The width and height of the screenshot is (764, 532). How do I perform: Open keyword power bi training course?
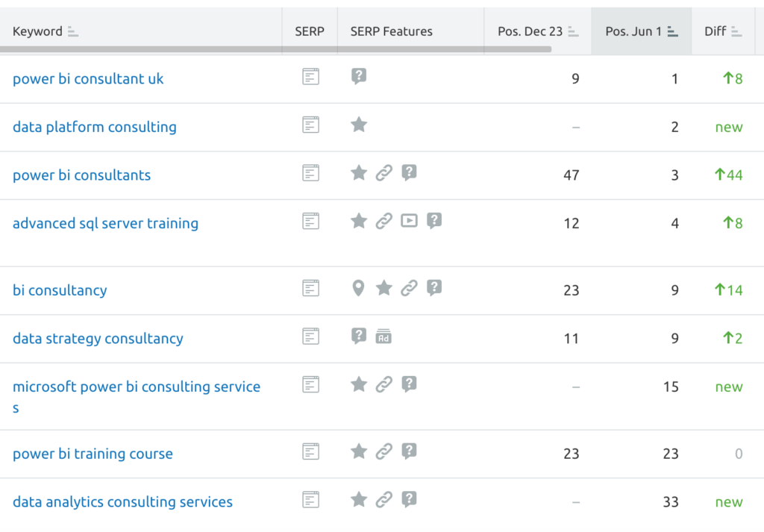tap(93, 454)
